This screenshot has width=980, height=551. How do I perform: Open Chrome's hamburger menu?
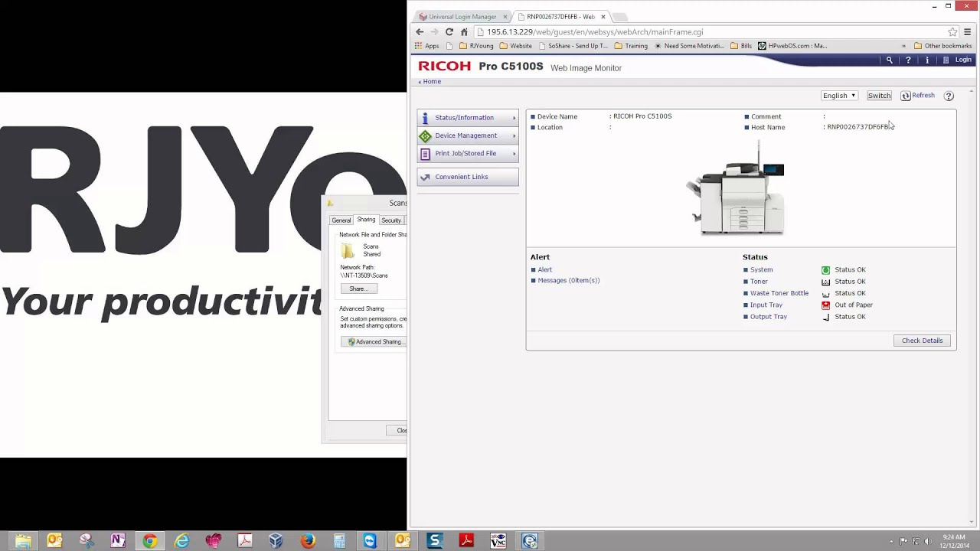pyautogui.click(x=968, y=32)
